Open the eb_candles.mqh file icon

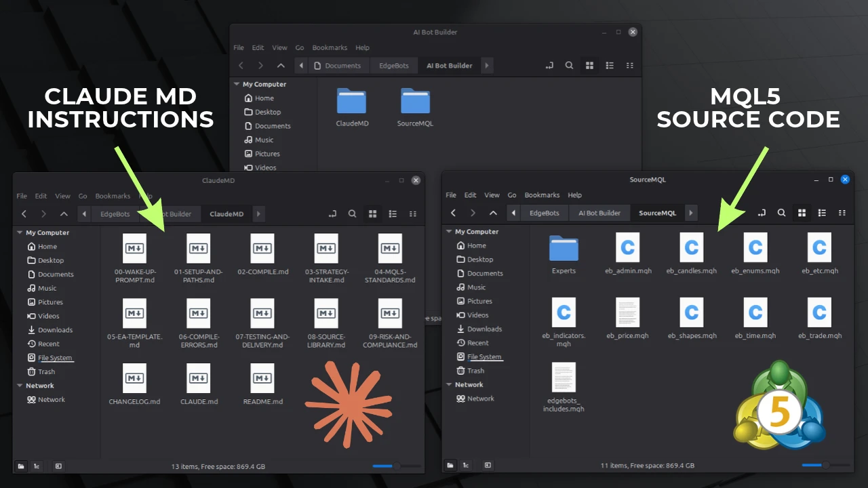coord(692,247)
